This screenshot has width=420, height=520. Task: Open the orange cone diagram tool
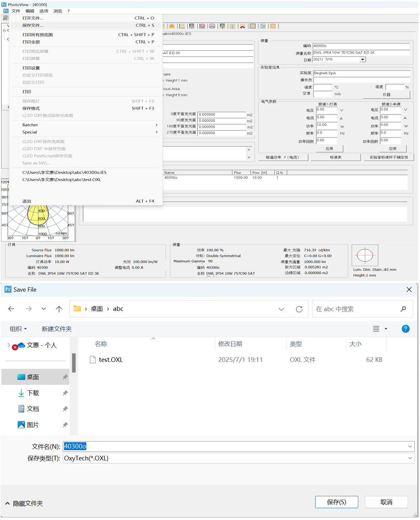172,26
